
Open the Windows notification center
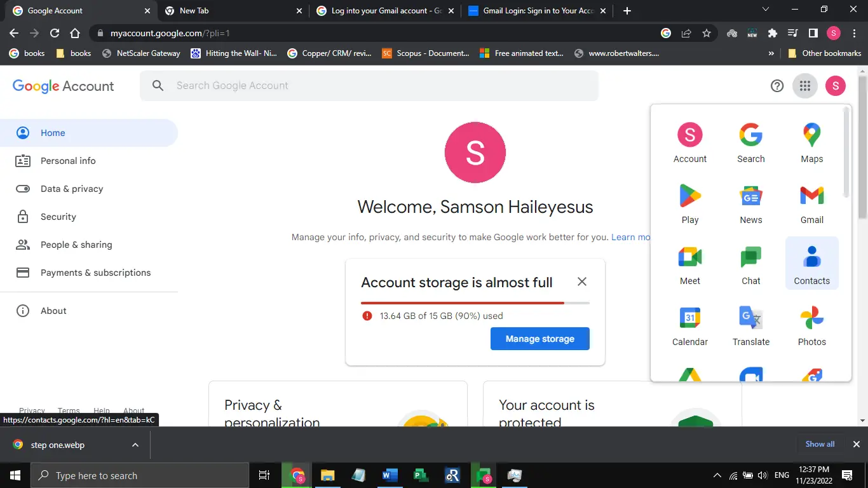[x=847, y=475]
